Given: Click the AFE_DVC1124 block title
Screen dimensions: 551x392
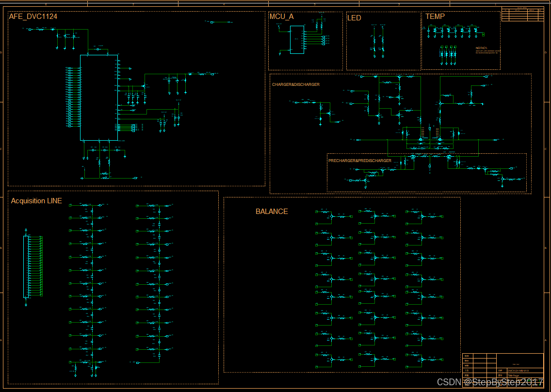Looking at the screenshot, I should pos(33,17).
